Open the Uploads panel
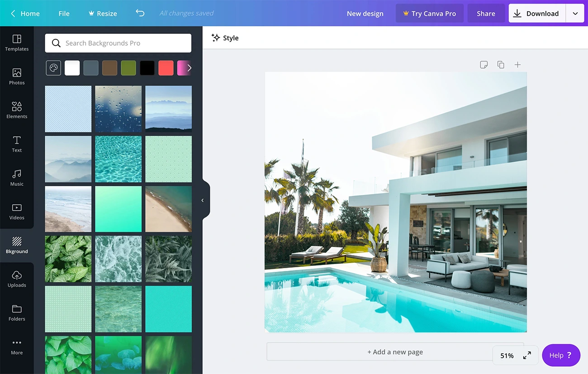This screenshot has height=374, width=588. click(17, 278)
